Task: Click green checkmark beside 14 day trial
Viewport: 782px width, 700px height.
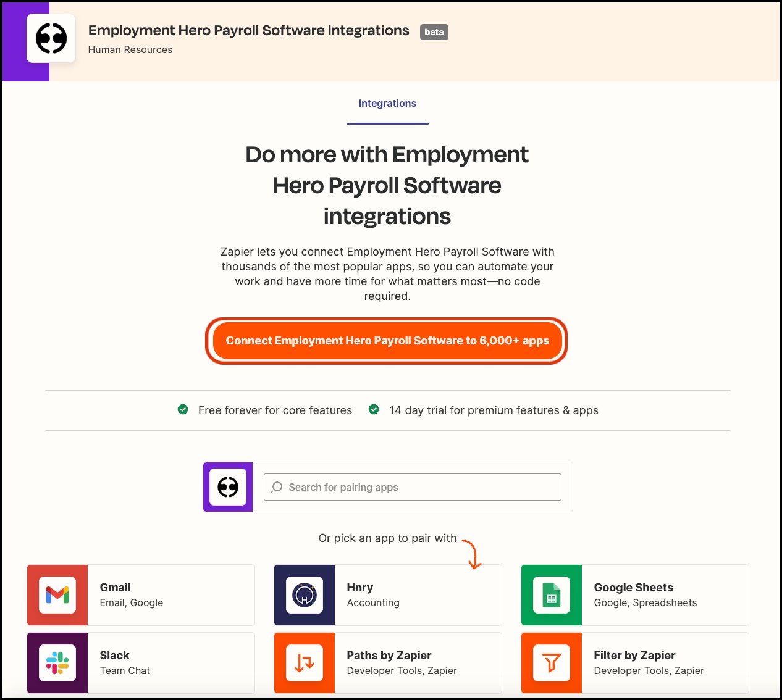Action: click(374, 410)
